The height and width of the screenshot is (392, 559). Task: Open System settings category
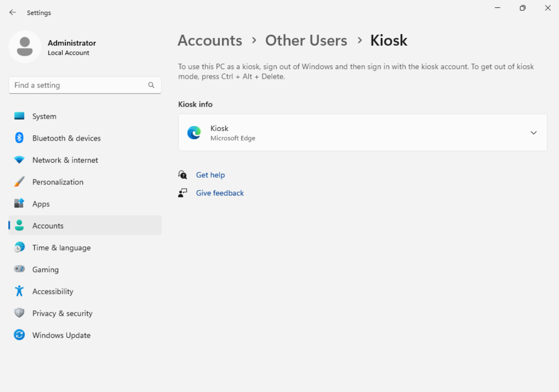[x=85, y=116]
